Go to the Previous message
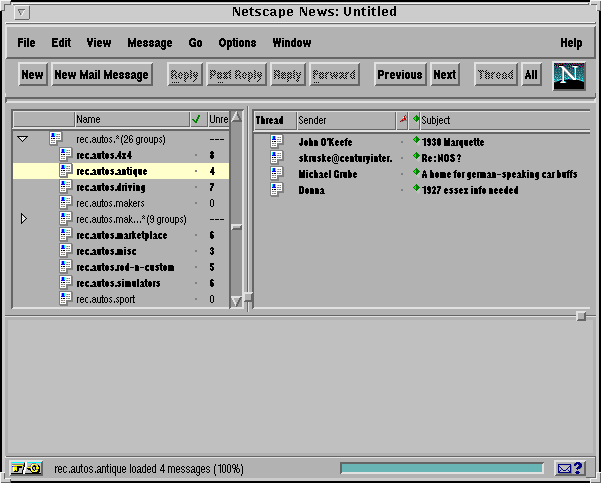This screenshot has height=483, width=601. tap(400, 74)
